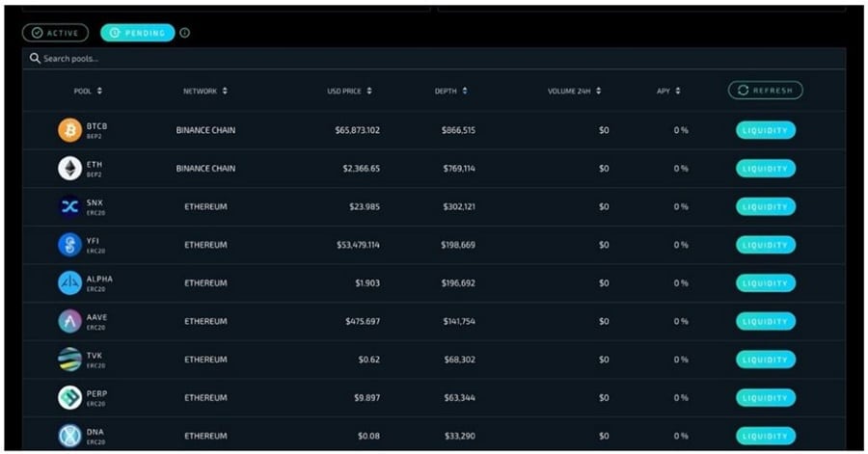The height and width of the screenshot is (454, 868).
Task: Switch to Active pools toggle
Action: 55,33
